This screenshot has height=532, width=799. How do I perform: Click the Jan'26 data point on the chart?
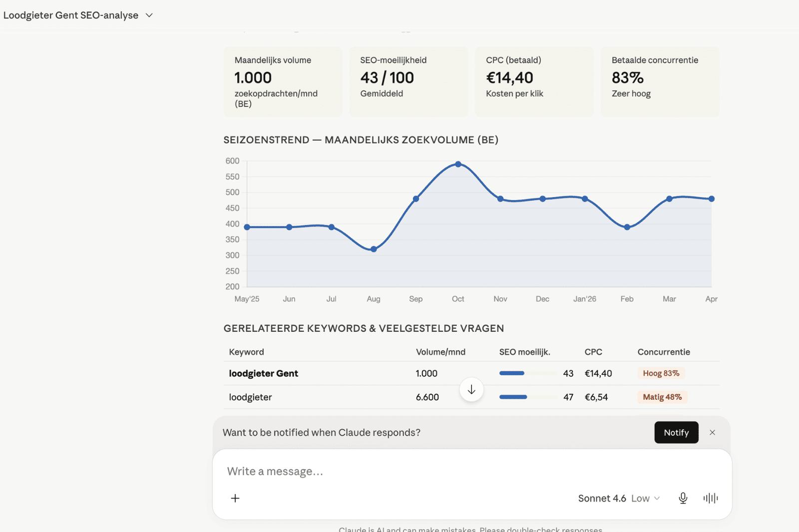coord(585,199)
